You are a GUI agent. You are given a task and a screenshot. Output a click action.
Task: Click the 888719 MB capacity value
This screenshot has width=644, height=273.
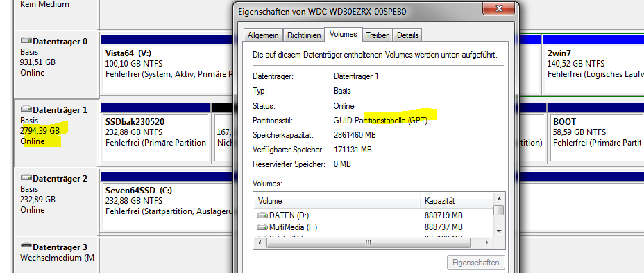click(x=443, y=215)
